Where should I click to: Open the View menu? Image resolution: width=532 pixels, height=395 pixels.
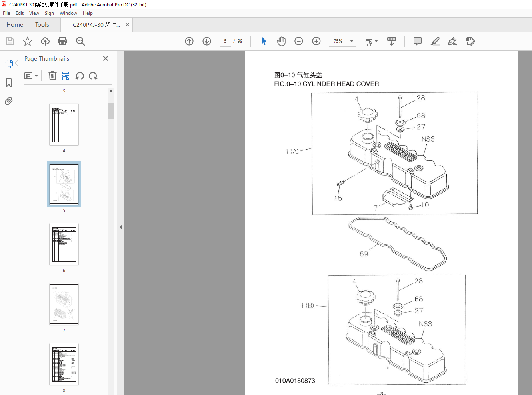click(34, 13)
